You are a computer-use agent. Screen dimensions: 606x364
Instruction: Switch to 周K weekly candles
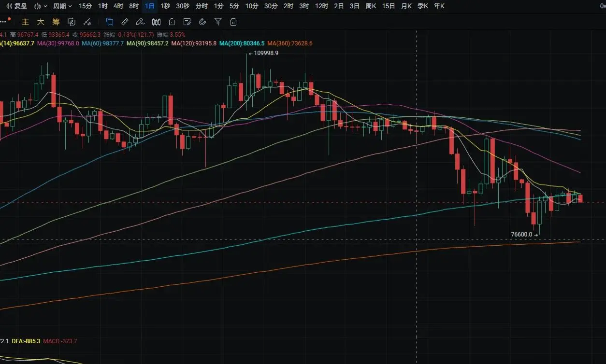coord(371,6)
